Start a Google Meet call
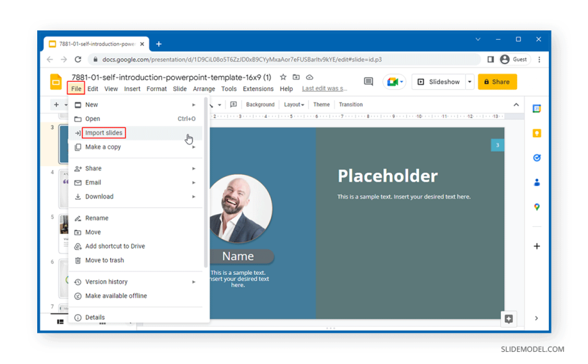 394,82
